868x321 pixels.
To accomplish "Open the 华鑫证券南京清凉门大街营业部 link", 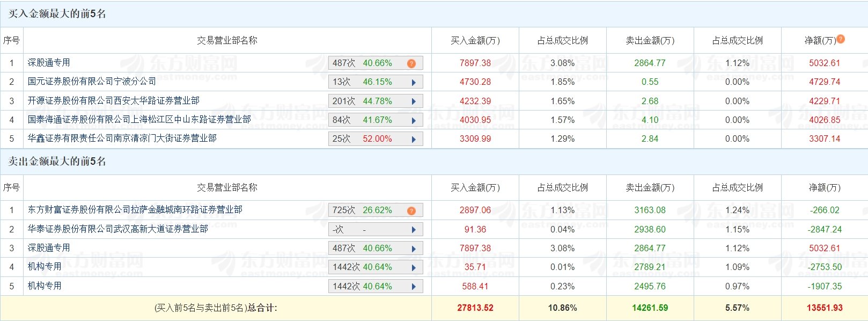I will click(x=122, y=138).
